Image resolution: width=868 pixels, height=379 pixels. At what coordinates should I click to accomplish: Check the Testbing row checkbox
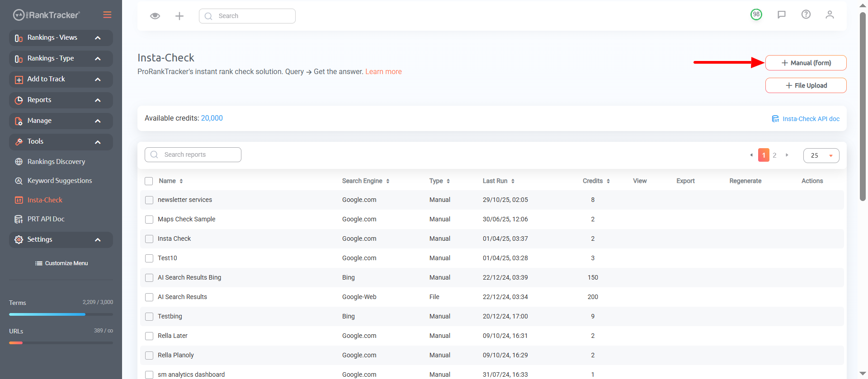(x=149, y=317)
